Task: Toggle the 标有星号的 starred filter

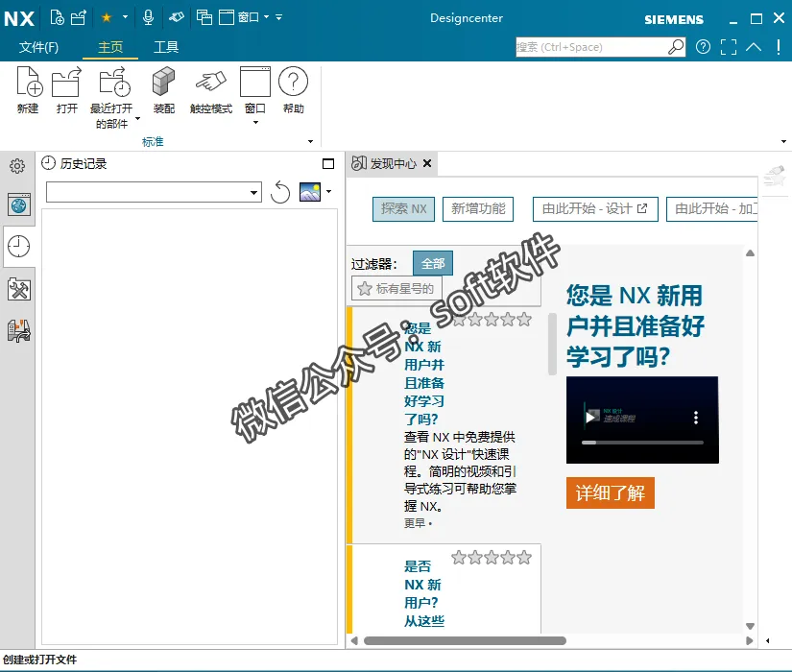Action: [x=396, y=289]
